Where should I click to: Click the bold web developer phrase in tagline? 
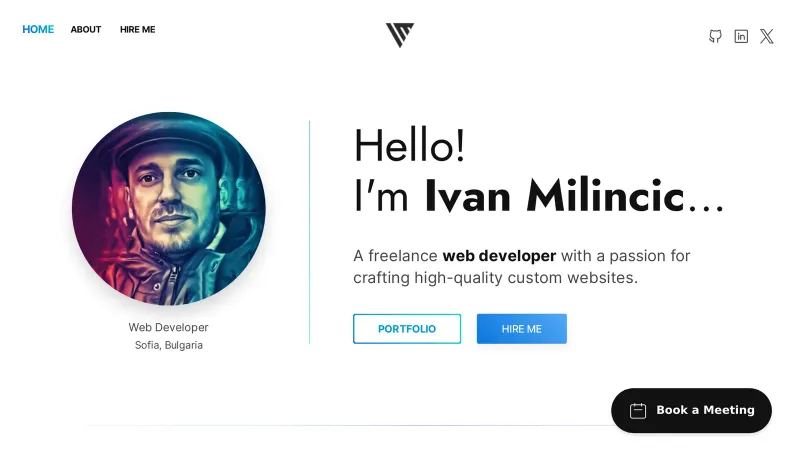tap(499, 256)
